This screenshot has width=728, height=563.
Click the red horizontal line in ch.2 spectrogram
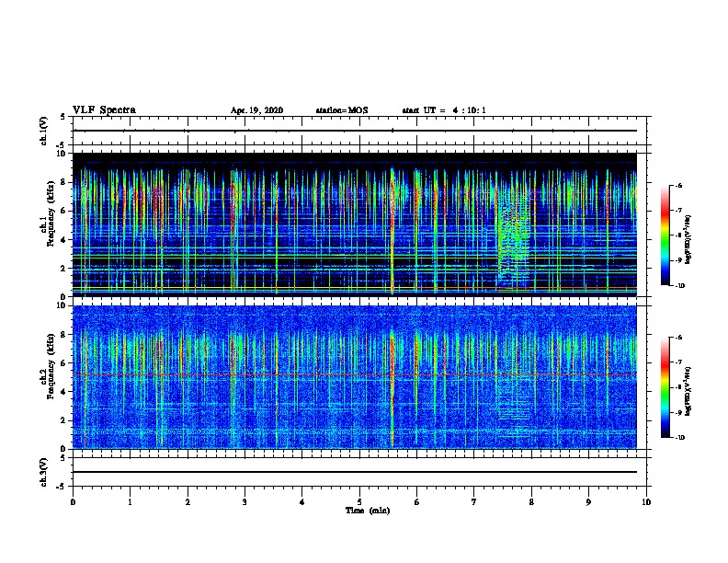coord(355,374)
